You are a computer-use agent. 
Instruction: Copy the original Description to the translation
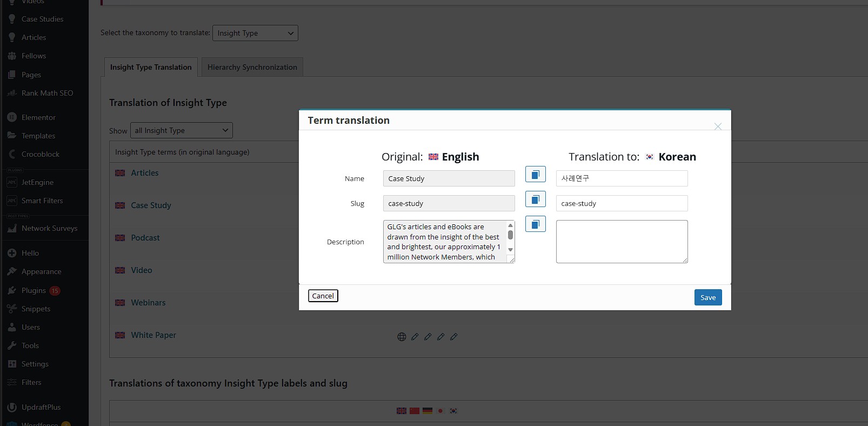pos(535,224)
